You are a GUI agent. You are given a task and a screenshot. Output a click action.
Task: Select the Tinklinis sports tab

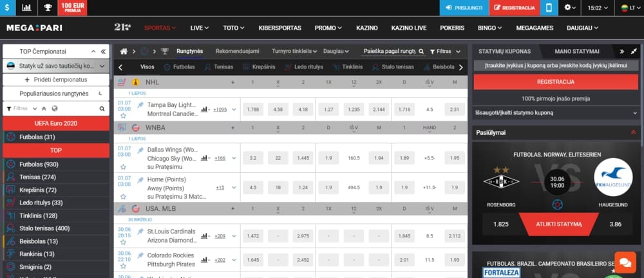tap(348, 67)
